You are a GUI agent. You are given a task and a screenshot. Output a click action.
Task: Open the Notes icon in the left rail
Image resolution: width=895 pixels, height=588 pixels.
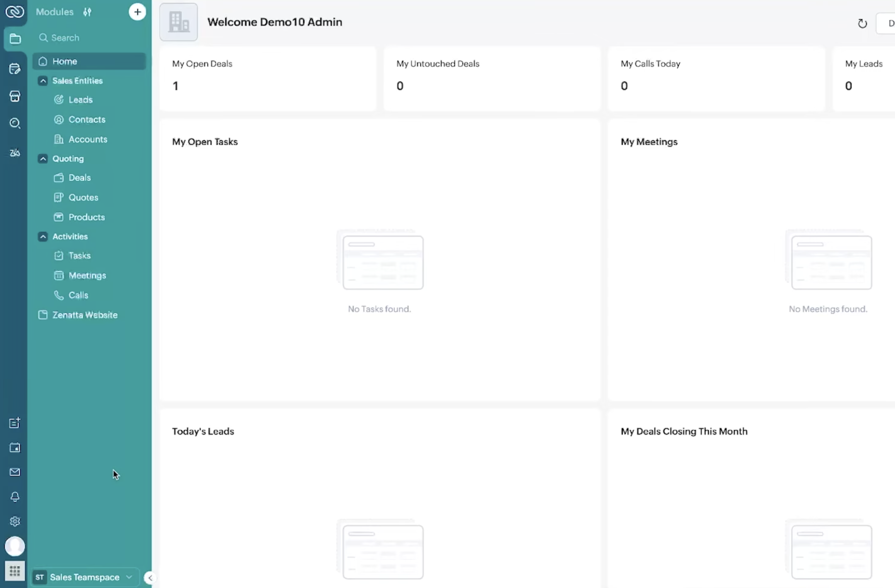click(x=15, y=69)
